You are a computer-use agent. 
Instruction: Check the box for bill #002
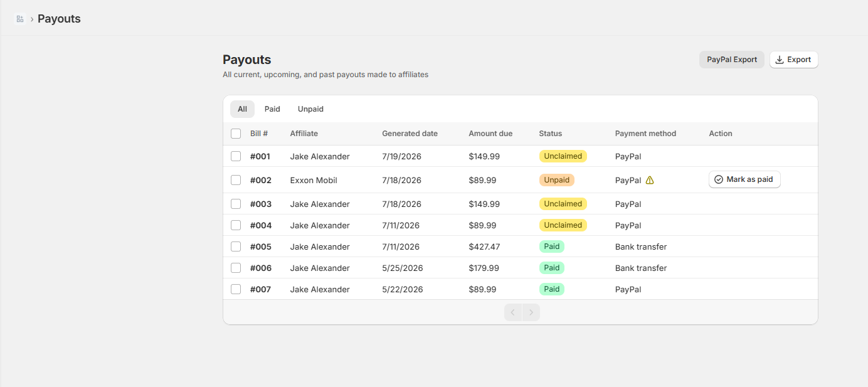(236, 180)
